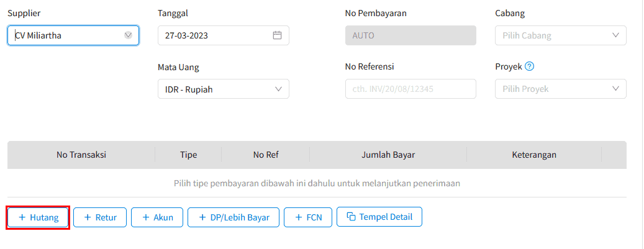
Task: Click the No Transaksi column header
Action: (81, 155)
